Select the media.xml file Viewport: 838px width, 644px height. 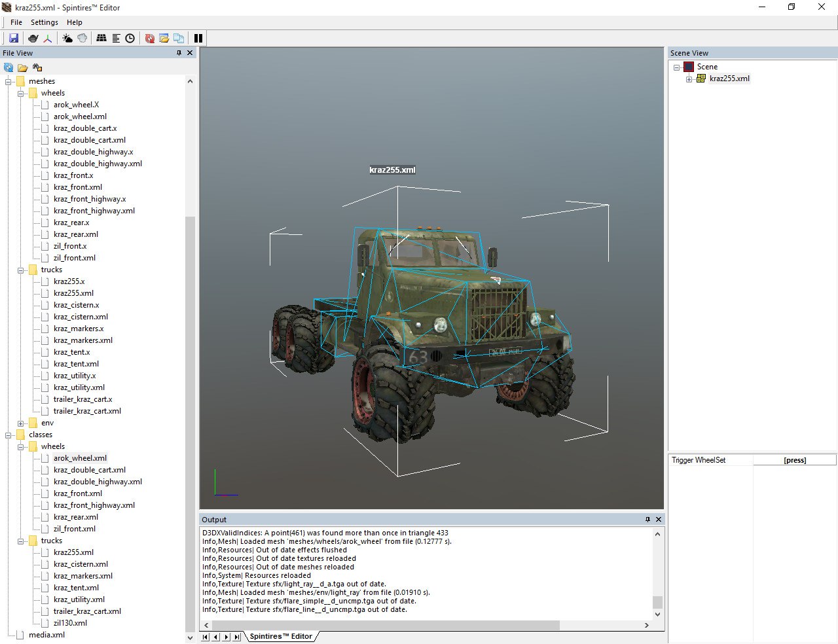coord(46,635)
